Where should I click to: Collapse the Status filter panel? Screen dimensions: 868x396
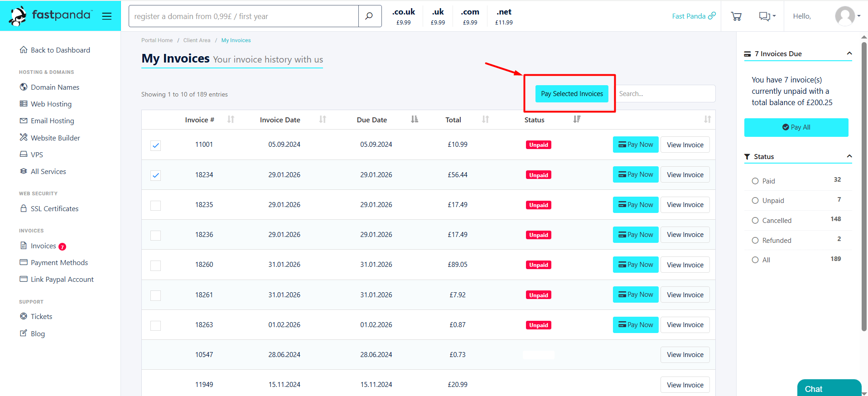tap(849, 156)
